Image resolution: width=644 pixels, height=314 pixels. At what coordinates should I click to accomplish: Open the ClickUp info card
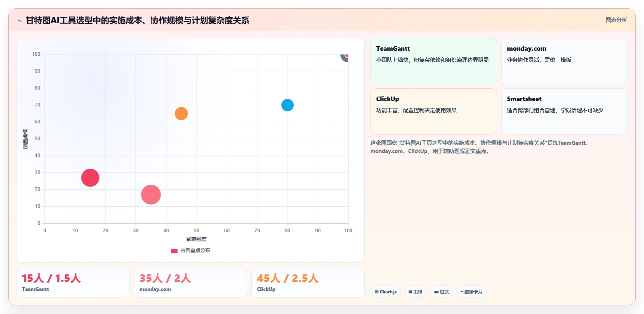[x=434, y=111]
